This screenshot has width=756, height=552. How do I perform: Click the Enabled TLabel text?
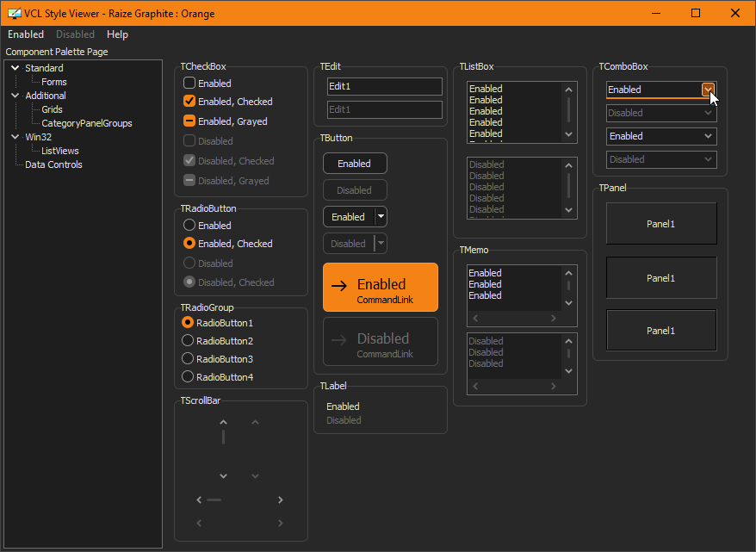coord(343,406)
